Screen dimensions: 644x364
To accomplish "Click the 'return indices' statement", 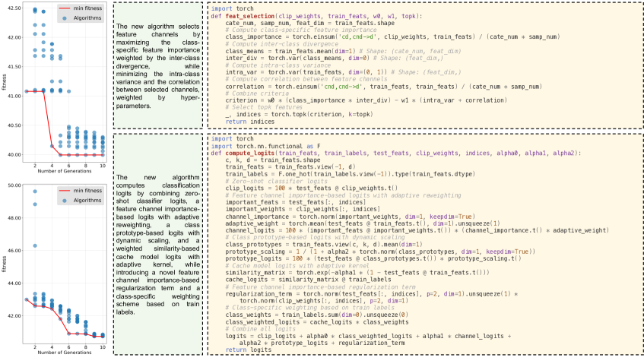I will [249, 122].
